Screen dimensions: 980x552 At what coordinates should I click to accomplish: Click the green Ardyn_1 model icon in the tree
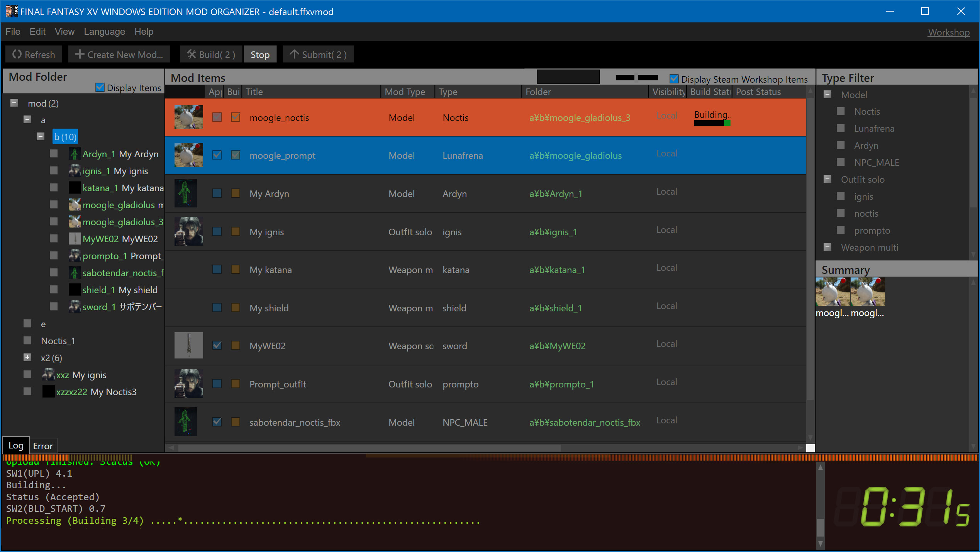74,154
